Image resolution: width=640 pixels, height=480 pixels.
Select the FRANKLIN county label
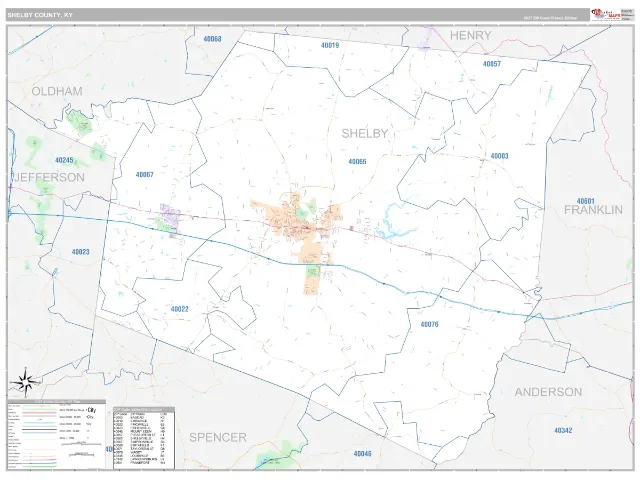[593, 210]
